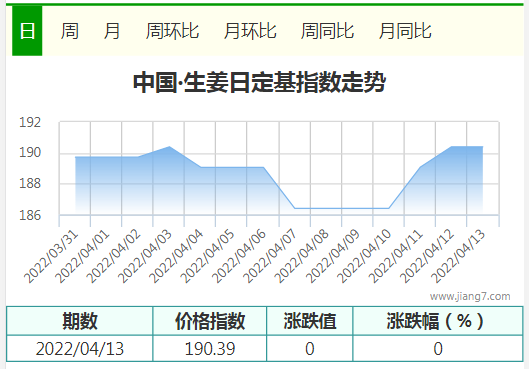Click the 2022/04/01 axis label
The image size is (529, 369).
click(x=83, y=256)
